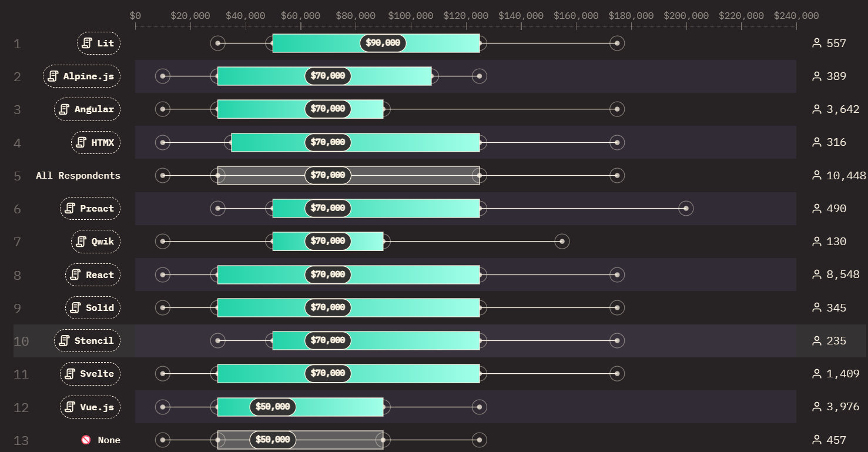The height and width of the screenshot is (452, 868).
Task: Click the respondent count icon beside 3,642
Action: click(816, 109)
